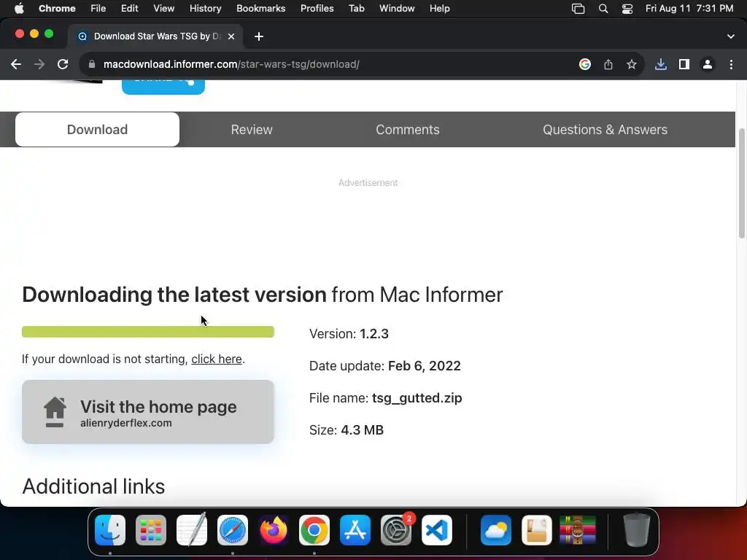This screenshot has height=560, width=747.
Task: Open the File menu
Action: click(x=98, y=9)
